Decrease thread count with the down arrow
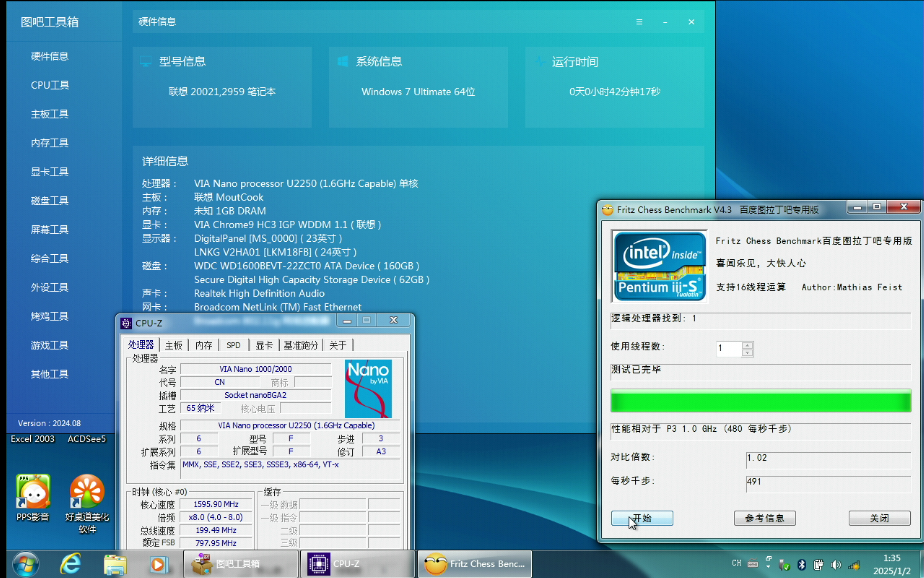 747,353
